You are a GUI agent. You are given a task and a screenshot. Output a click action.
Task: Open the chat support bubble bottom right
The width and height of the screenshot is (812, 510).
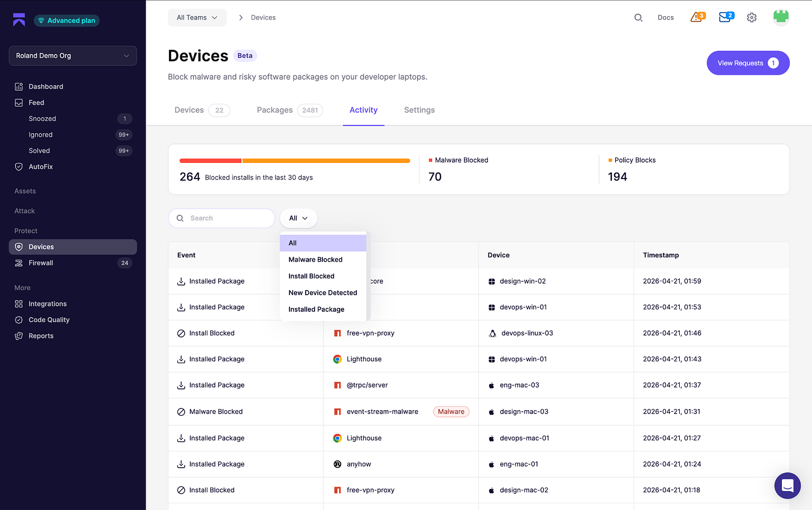coord(787,485)
